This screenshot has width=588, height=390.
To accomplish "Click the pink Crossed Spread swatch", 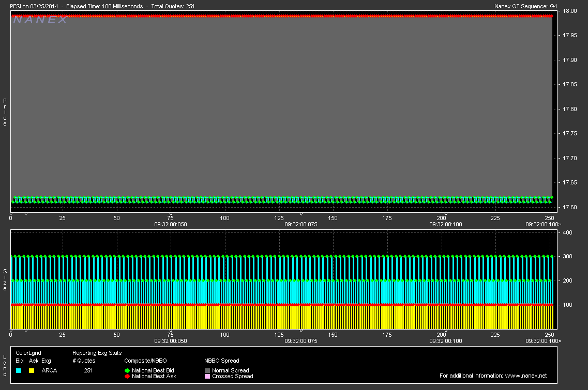I will click(x=207, y=376).
